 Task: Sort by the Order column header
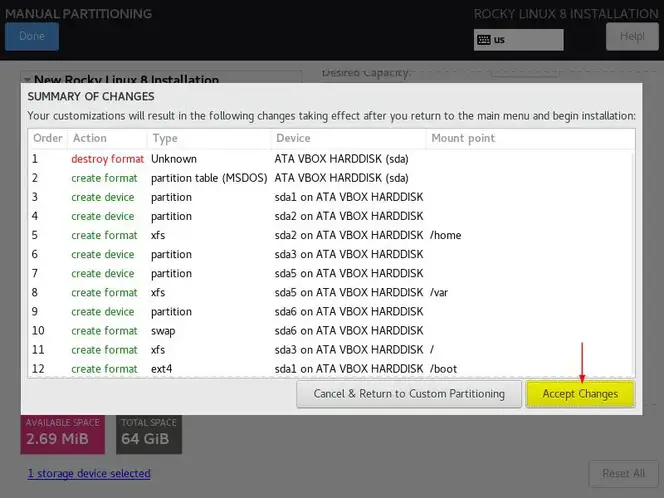[x=47, y=138]
